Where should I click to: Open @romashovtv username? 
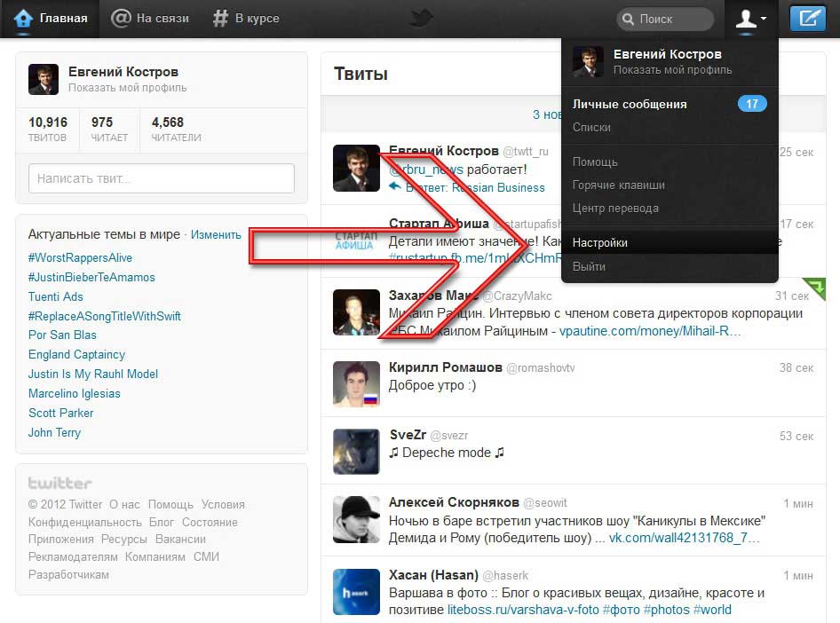(x=541, y=368)
